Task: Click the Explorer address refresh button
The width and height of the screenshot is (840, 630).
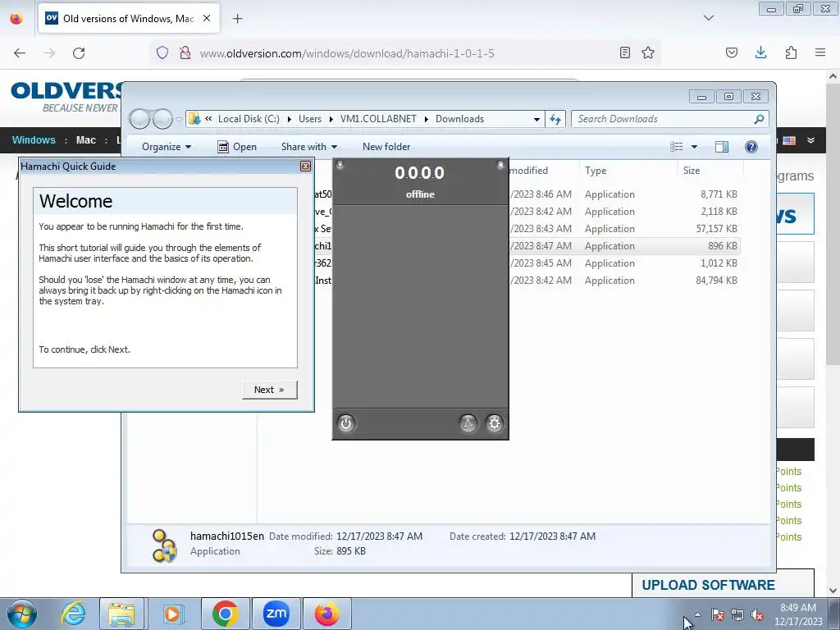Action: point(555,119)
